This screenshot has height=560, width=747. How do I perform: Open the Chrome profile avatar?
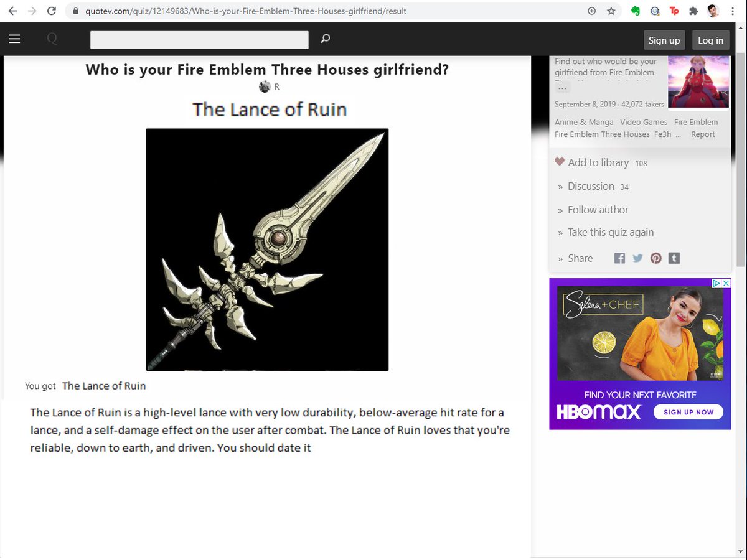(713, 11)
